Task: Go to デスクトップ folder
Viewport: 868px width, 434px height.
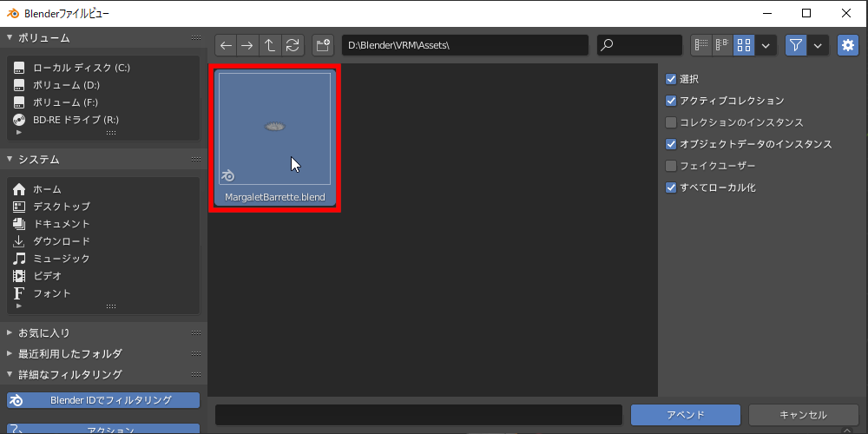Action: point(103,207)
